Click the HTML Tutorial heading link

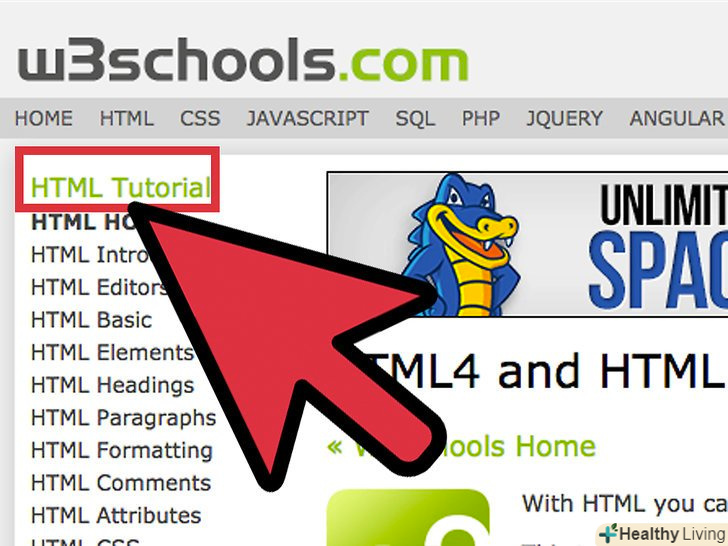point(121,188)
